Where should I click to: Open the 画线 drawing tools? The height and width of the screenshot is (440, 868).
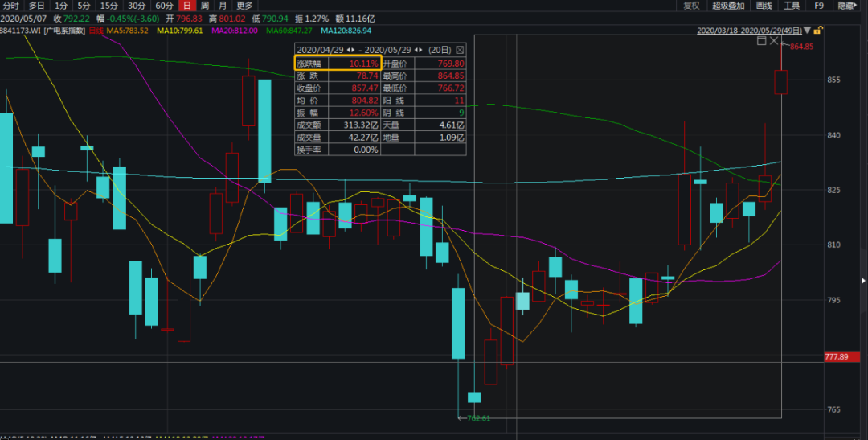point(764,6)
